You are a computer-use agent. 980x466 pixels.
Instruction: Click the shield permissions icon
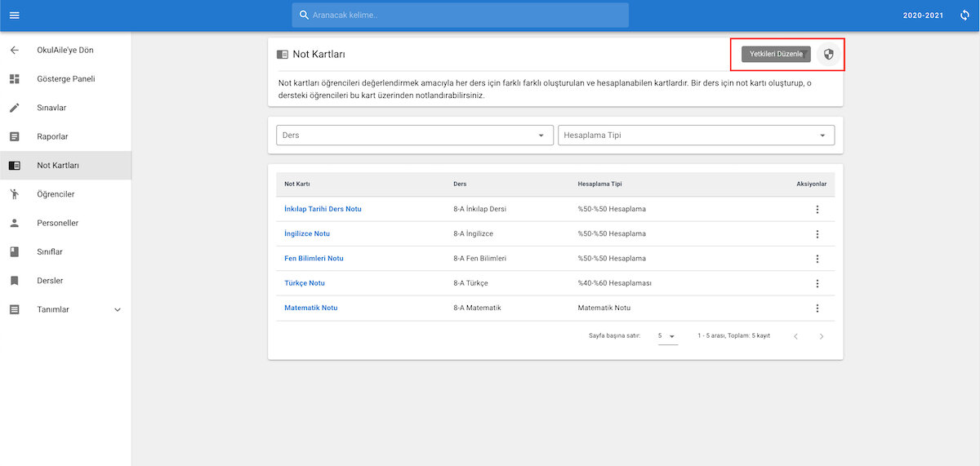pyautogui.click(x=828, y=54)
